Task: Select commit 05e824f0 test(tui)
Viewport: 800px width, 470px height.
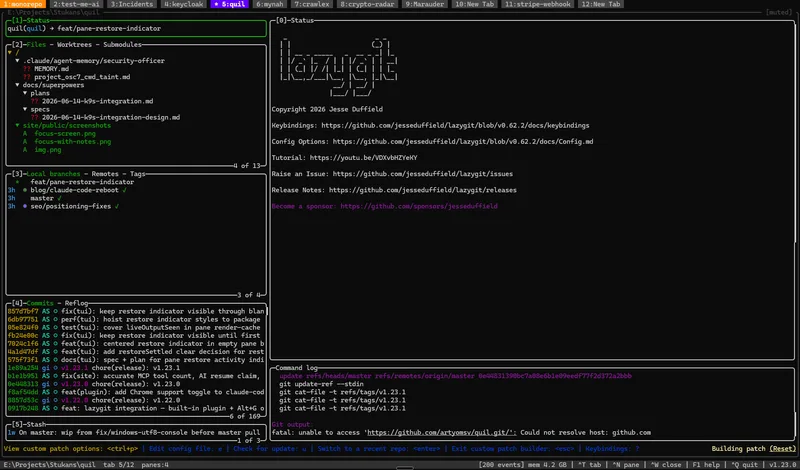Action: (136, 328)
